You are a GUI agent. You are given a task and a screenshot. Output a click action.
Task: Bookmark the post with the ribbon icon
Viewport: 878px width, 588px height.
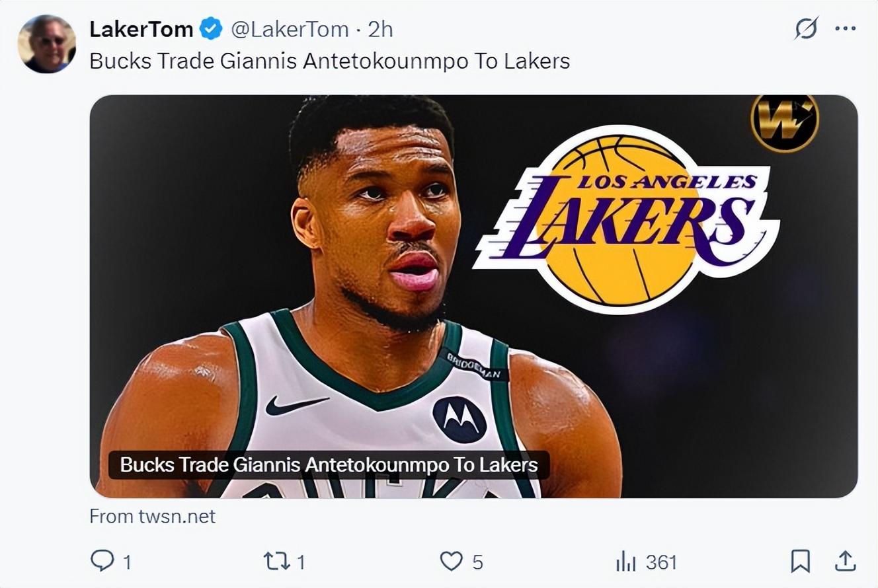pyautogui.click(x=800, y=562)
